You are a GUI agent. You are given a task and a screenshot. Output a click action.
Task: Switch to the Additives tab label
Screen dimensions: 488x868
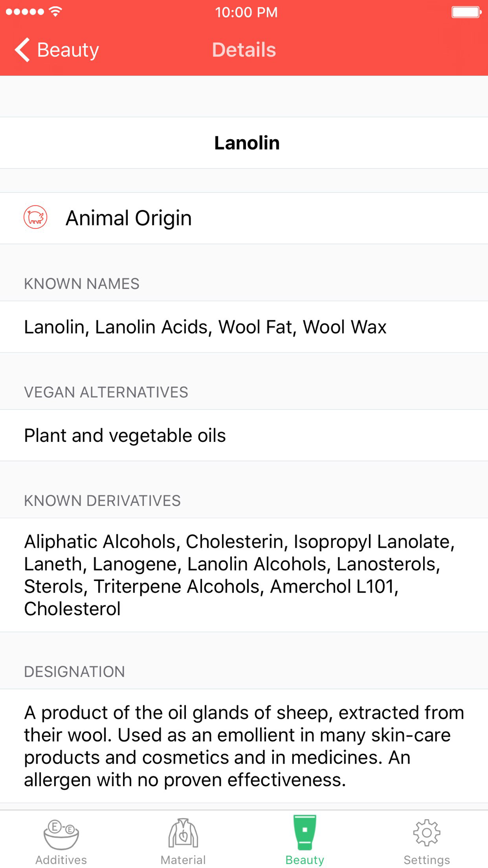[61, 860]
